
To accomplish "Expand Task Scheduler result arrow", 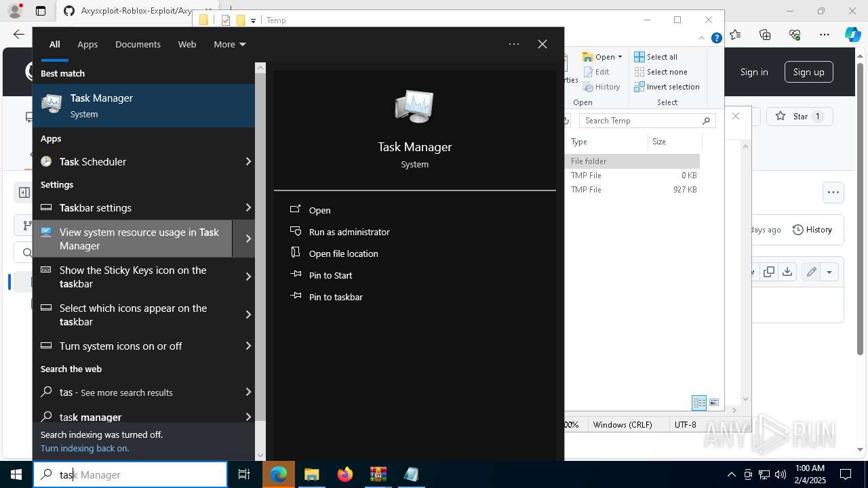I will tap(248, 161).
